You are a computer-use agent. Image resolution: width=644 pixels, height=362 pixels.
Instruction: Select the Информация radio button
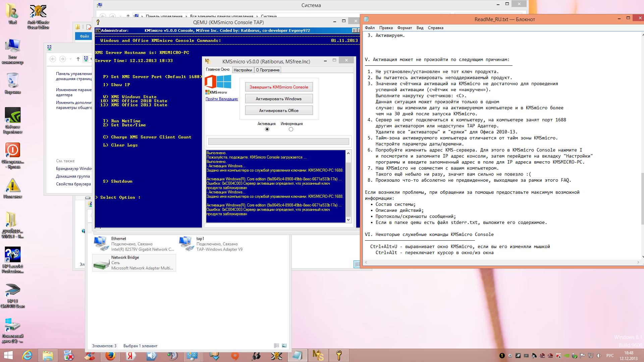[291, 129]
